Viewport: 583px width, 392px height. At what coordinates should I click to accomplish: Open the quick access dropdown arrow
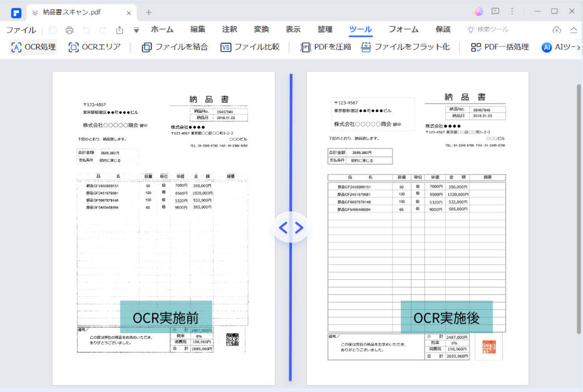pos(136,29)
